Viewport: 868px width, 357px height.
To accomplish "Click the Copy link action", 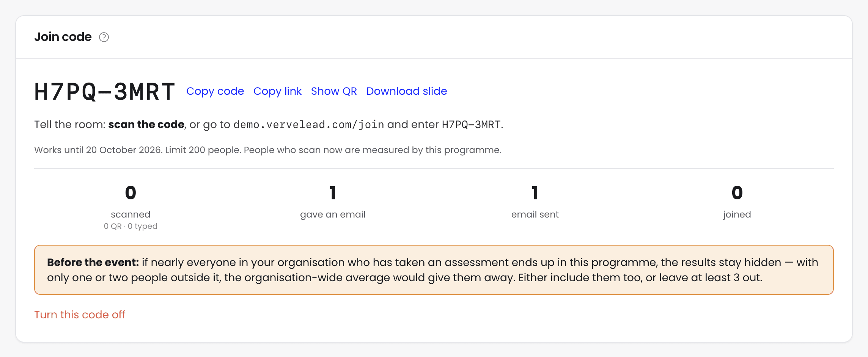I will [277, 91].
